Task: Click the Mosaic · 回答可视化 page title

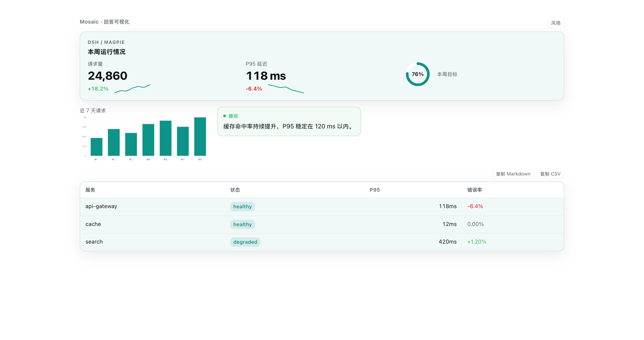Action: (104, 22)
